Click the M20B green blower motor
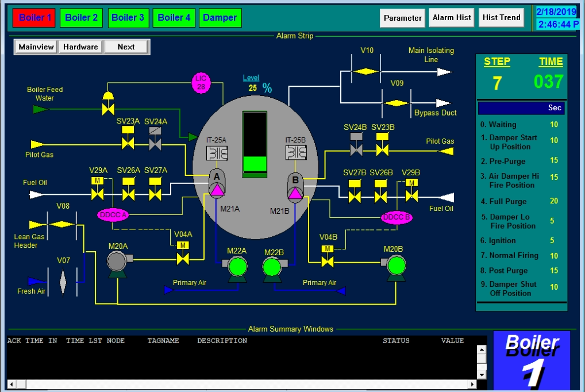 pyautogui.click(x=395, y=266)
